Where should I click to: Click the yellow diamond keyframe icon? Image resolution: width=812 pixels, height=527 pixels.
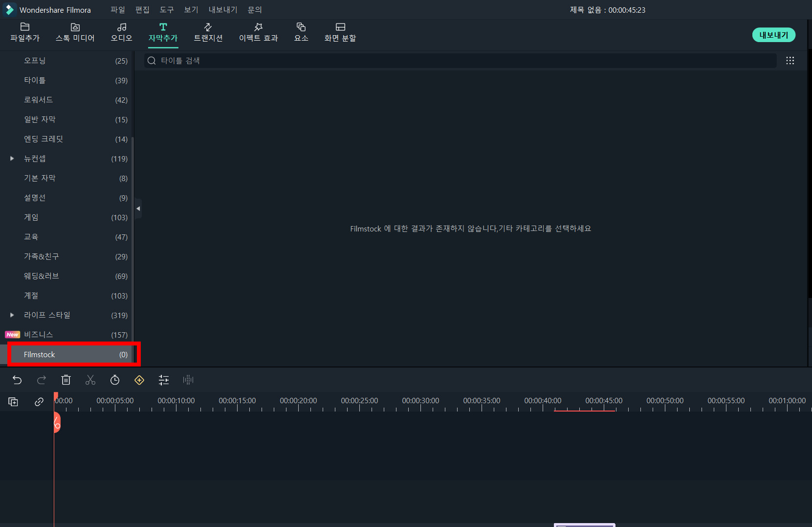(x=139, y=380)
